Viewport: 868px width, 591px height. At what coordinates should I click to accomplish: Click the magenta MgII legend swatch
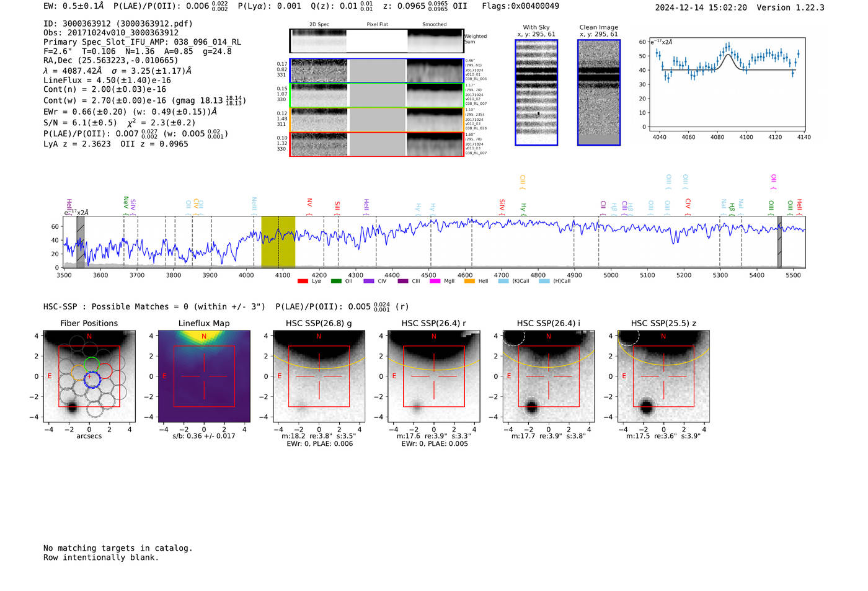(x=435, y=282)
